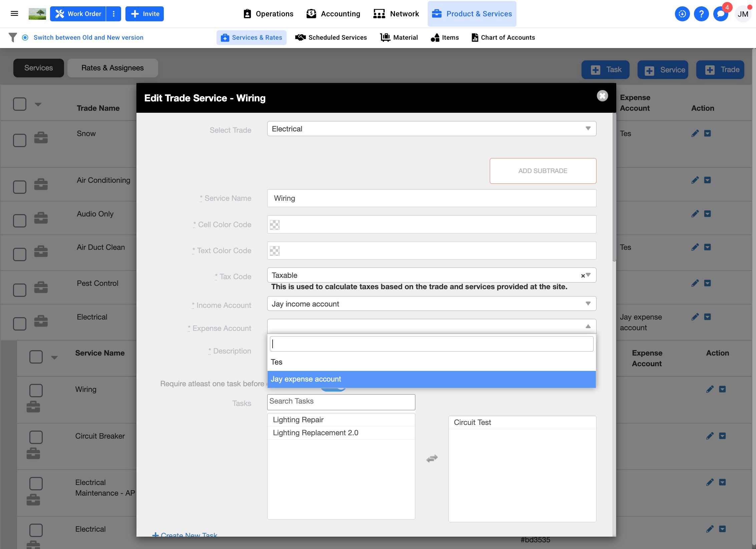Choose Jay expense account option
The image size is (756, 549).
431,379
